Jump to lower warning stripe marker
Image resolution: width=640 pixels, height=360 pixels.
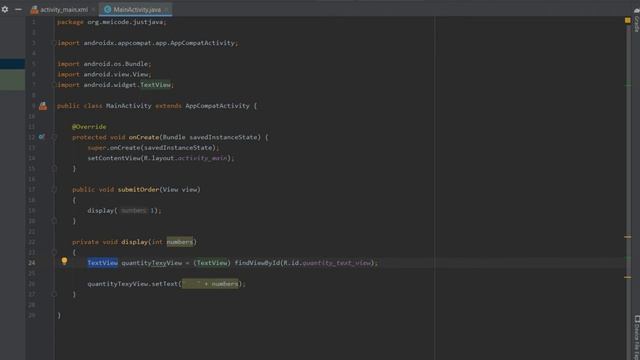click(628, 277)
